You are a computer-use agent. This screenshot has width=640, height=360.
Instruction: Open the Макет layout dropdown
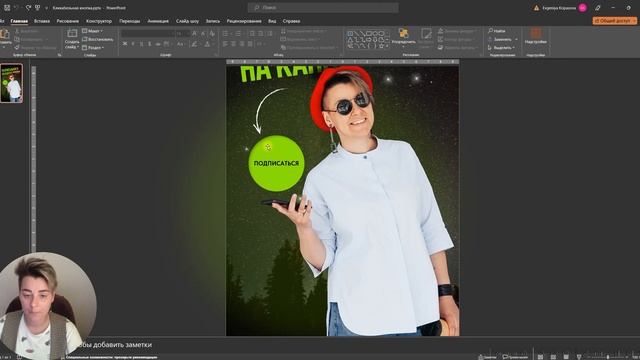coord(93,31)
